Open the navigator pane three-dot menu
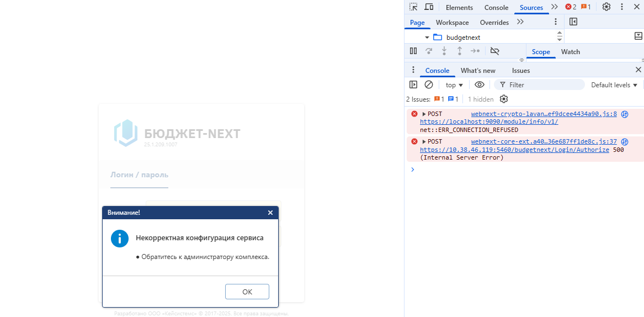Image resolution: width=644 pixels, height=317 pixels. pyautogui.click(x=556, y=22)
